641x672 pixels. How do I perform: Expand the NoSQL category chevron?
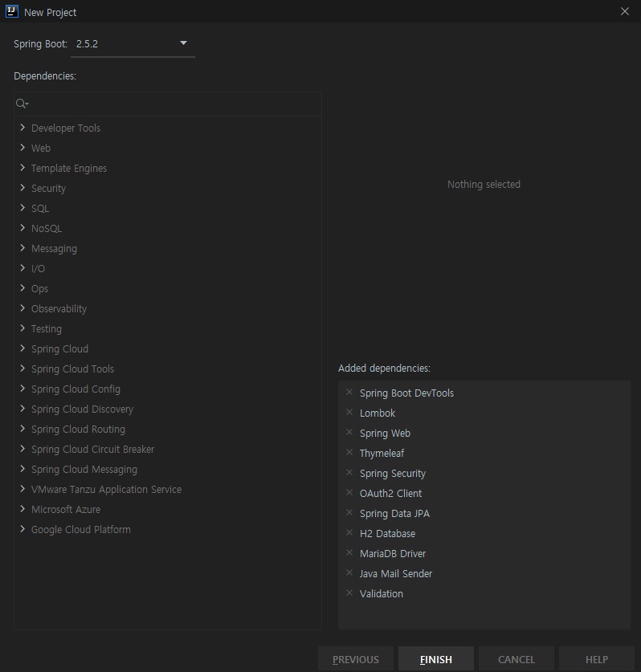[22, 227]
